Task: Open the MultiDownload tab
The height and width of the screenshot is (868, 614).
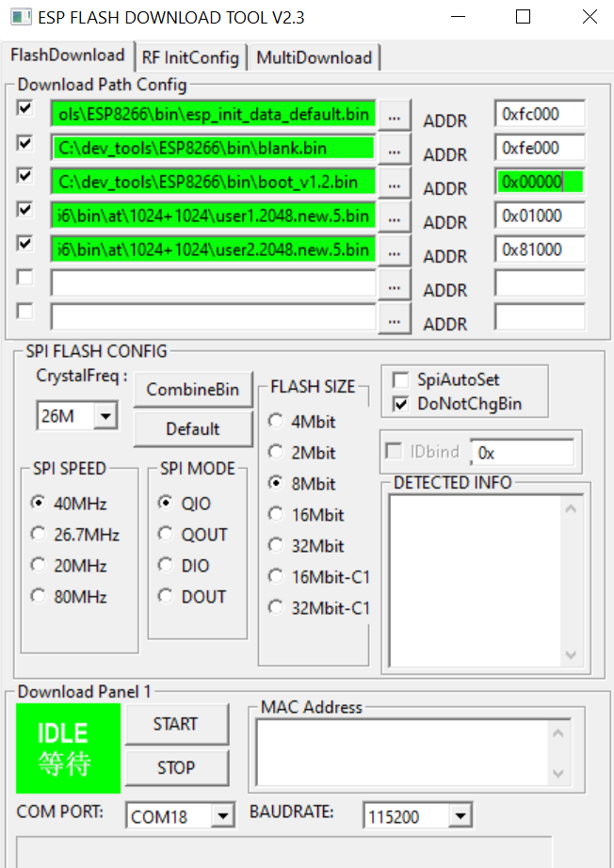Action: point(314,57)
